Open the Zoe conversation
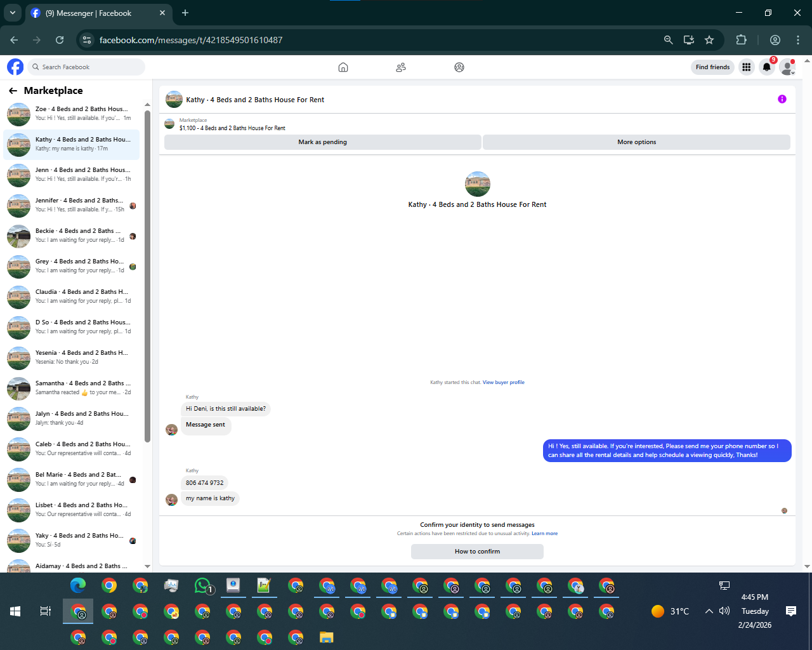This screenshot has width=812, height=650. point(71,114)
